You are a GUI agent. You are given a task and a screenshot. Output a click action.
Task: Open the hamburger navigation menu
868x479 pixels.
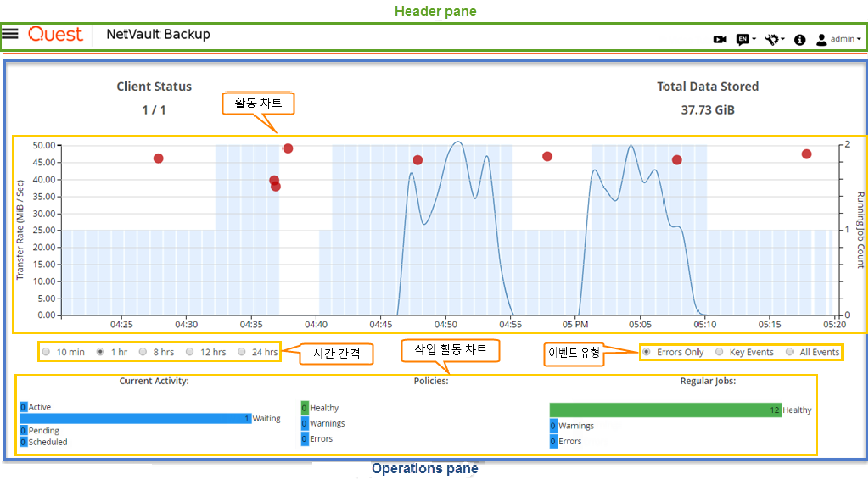[x=10, y=34]
